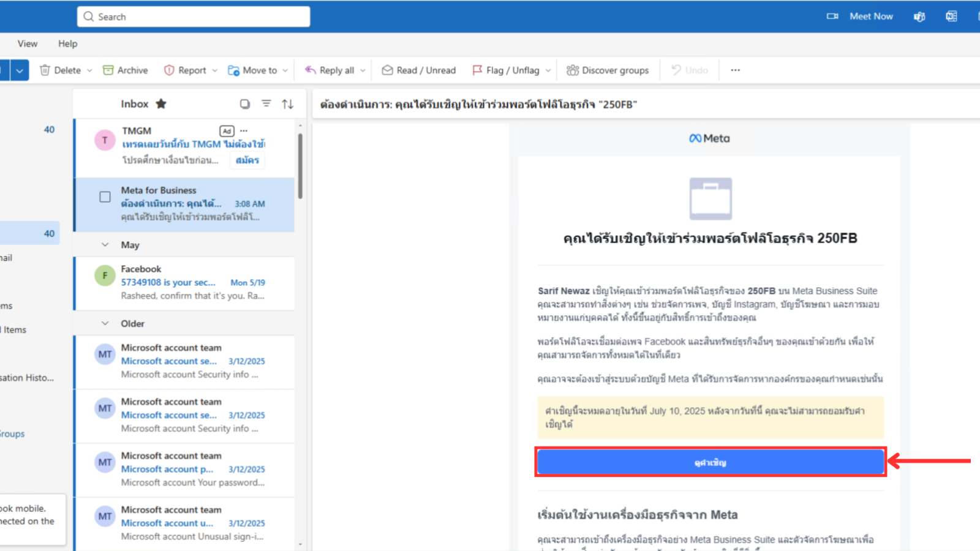Open the Help menu tab
This screenshot has height=551, width=980.
coord(68,43)
